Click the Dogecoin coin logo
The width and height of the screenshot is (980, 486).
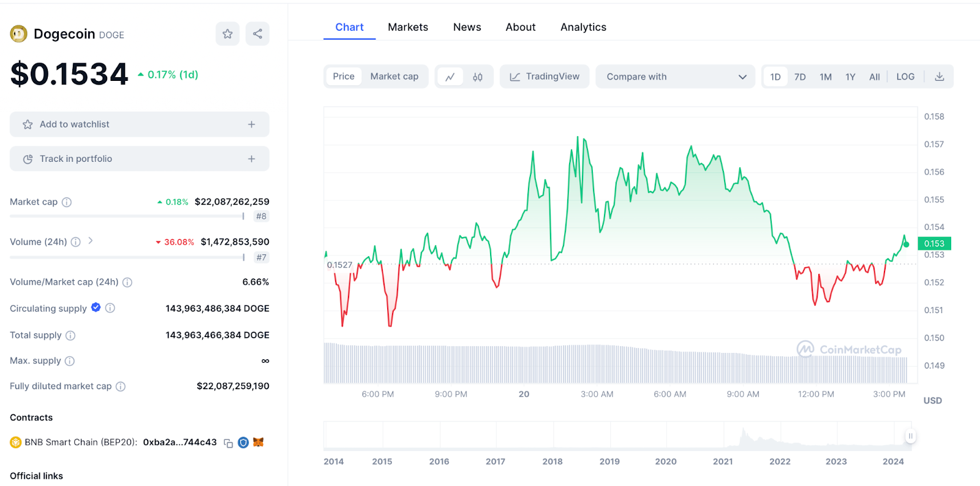pos(19,34)
